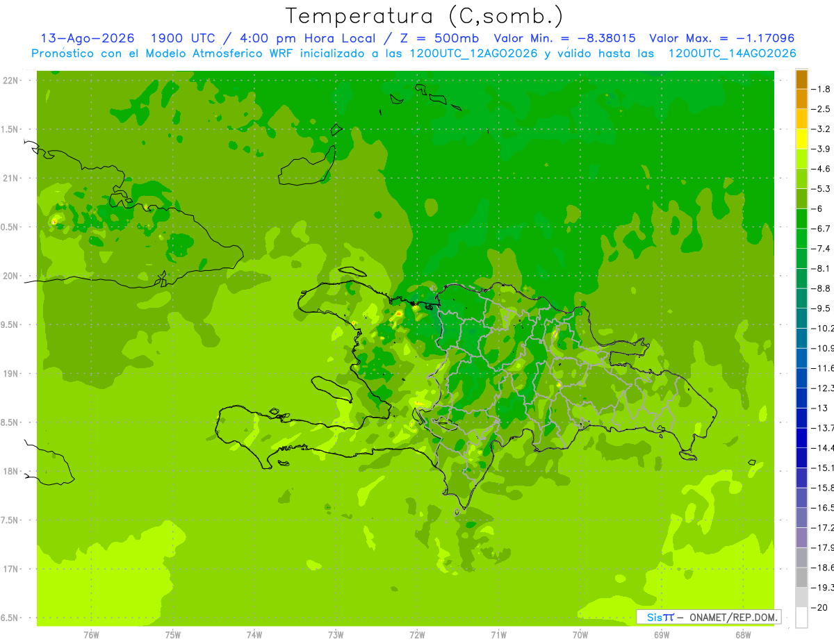Click the 18N latitude label
Viewport: 834px width, 644px height.
coord(11,471)
